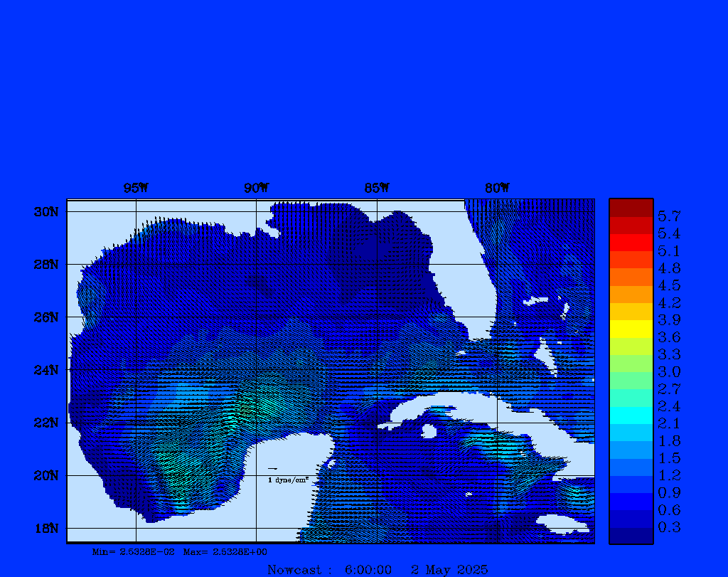Click the 0.3 value on color scale

pyautogui.click(x=668, y=527)
